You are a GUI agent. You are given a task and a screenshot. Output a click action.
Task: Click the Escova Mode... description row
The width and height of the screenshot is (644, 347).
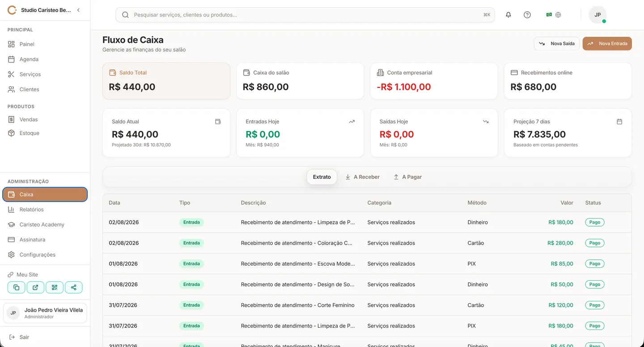pyautogui.click(x=298, y=264)
